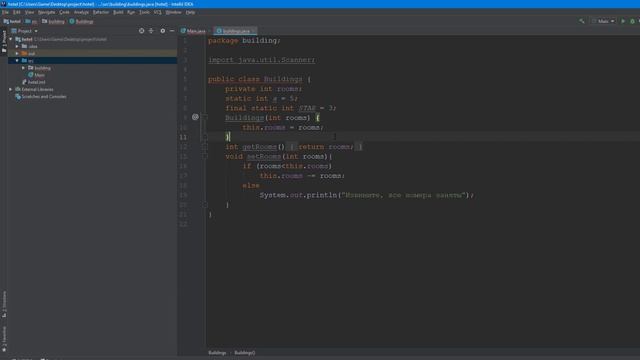Viewport: 640px width, 360px height.
Task: Click the Buildings breadcrumb at editor bottom
Action: [x=217, y=353]
